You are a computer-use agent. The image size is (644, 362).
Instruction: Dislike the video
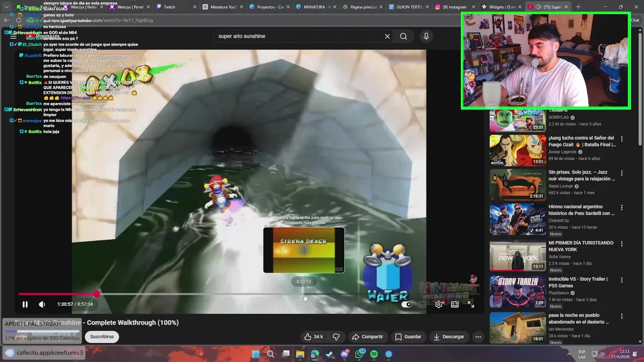coord(336,337)
